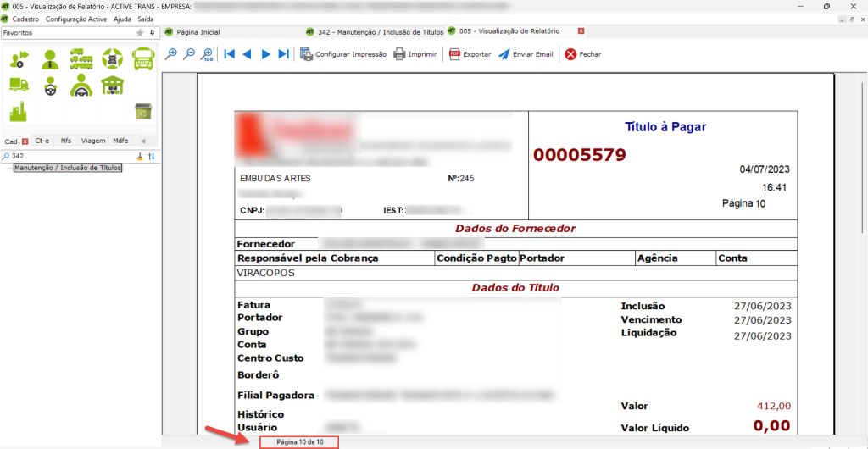868x449 pixels.
Task: Switch to the Ct-e tab
Action: click(x=42, y=141)
